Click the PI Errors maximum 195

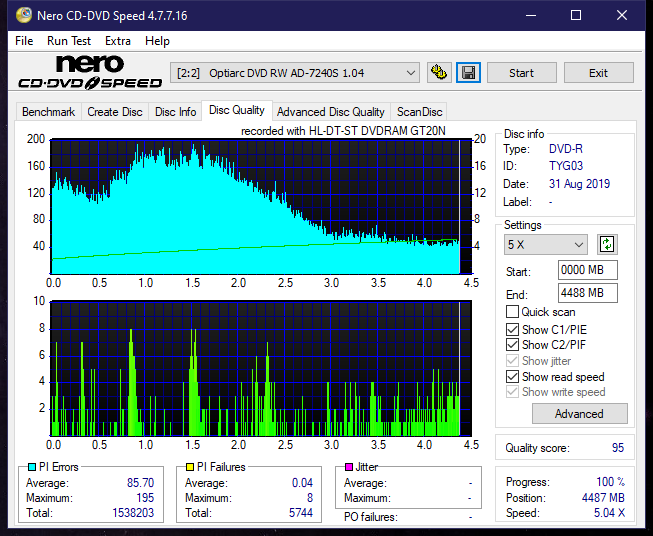tap(145, 498)
